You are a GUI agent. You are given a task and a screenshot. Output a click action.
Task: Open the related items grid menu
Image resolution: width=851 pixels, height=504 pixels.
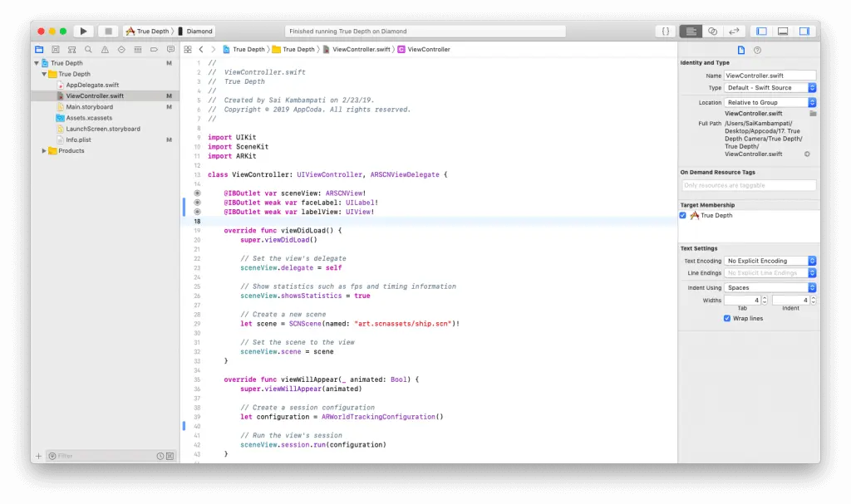click(188, 49)
